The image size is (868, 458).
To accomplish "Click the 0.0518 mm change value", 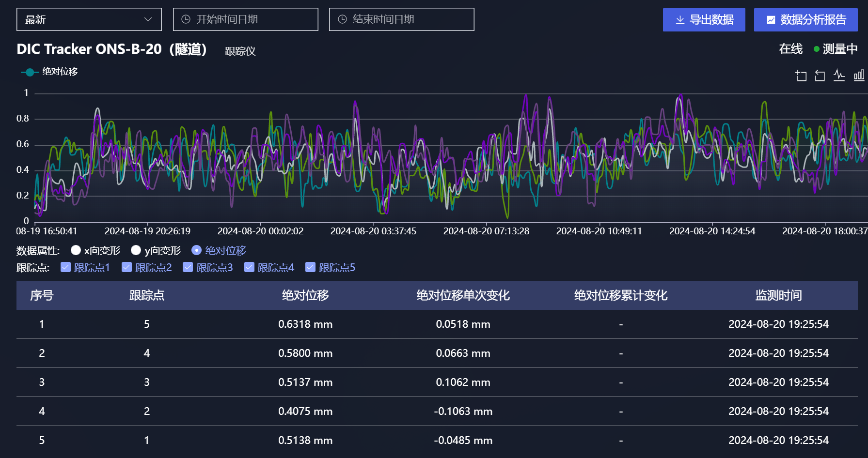I will (x=463, y=324).
